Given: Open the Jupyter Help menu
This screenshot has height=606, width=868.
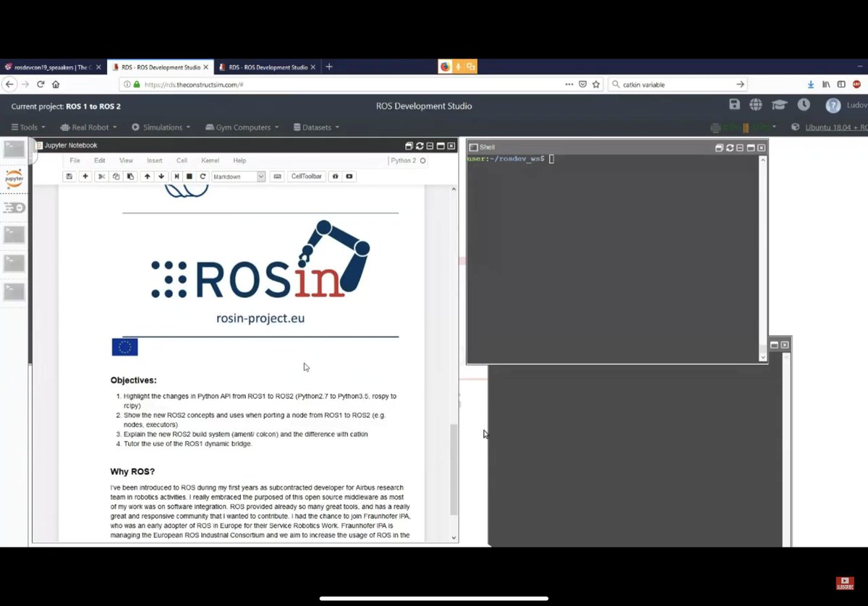Looking at the screenshot, I should click(239, 161).
